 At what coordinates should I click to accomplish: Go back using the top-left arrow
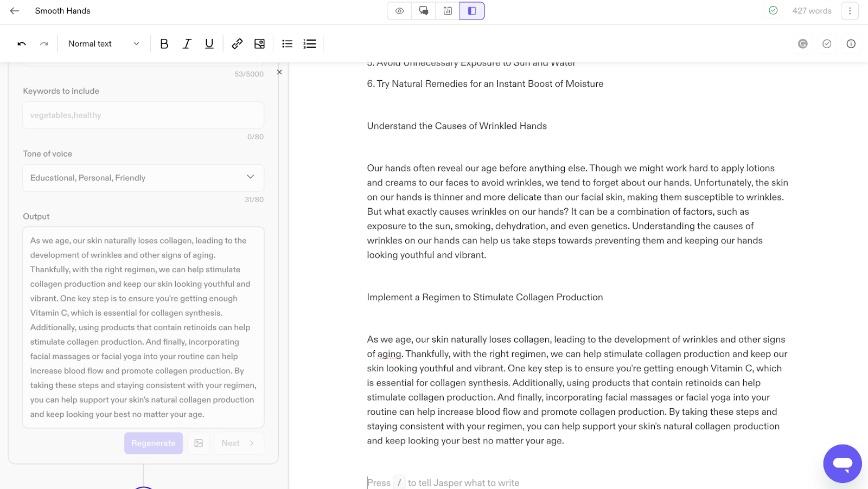click(15, 11)
